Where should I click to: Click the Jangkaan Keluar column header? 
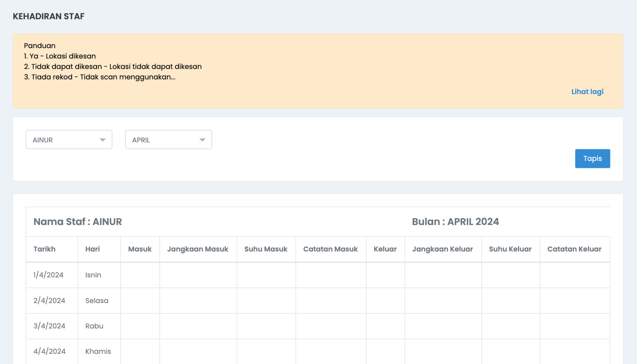[x=442, y=249]
